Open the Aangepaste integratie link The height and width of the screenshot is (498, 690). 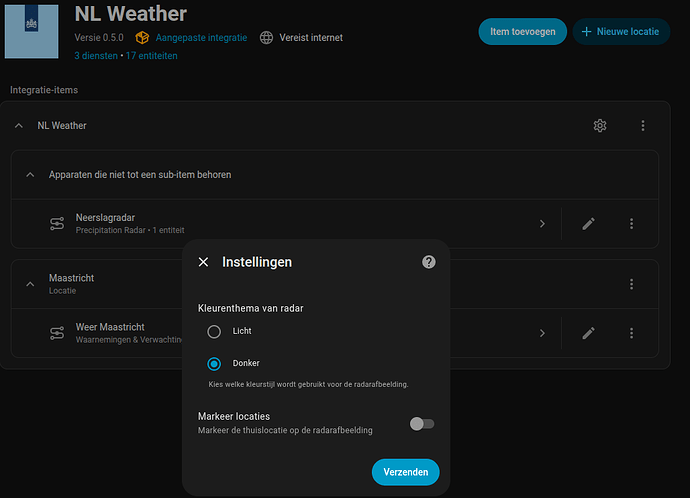[201, 38]
